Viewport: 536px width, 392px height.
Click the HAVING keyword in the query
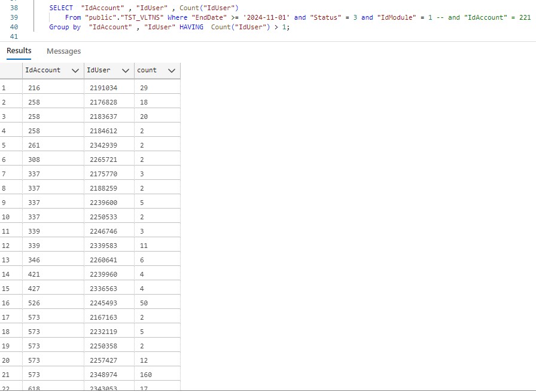(191, 27)
